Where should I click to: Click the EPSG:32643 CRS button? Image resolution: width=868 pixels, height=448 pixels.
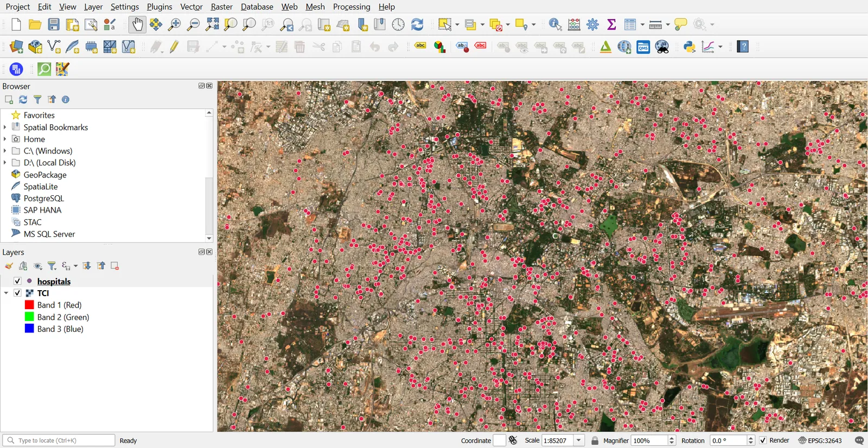pos(820,440)
